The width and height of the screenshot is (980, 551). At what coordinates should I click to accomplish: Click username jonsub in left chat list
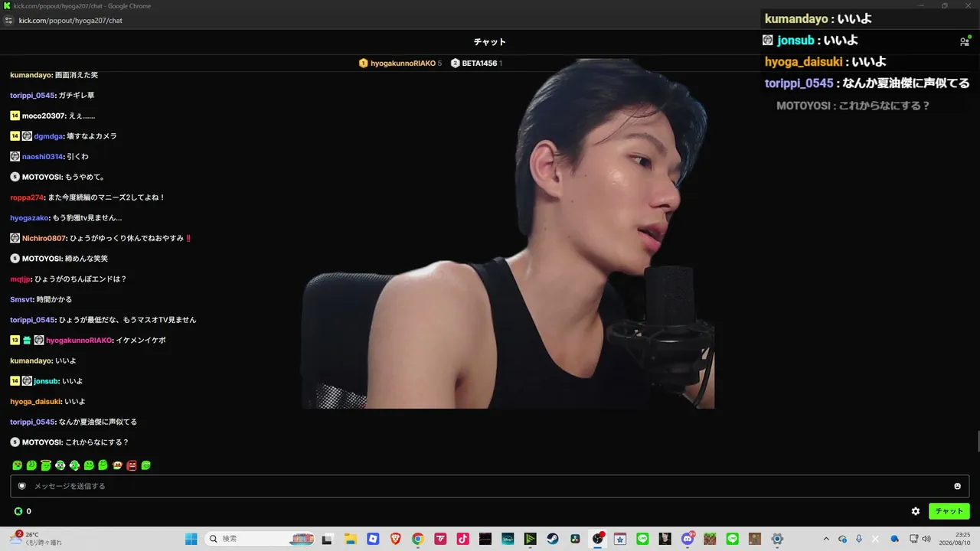[x=46, y=381]
